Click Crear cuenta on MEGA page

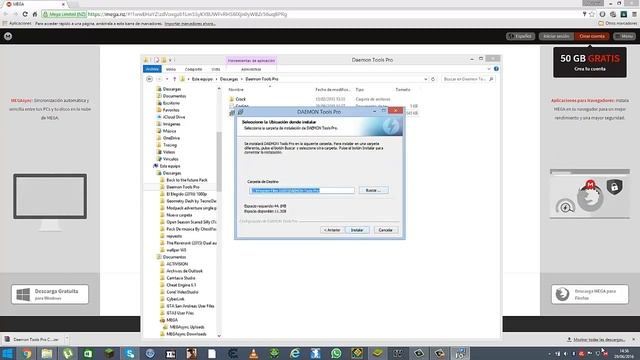point(592,36)
